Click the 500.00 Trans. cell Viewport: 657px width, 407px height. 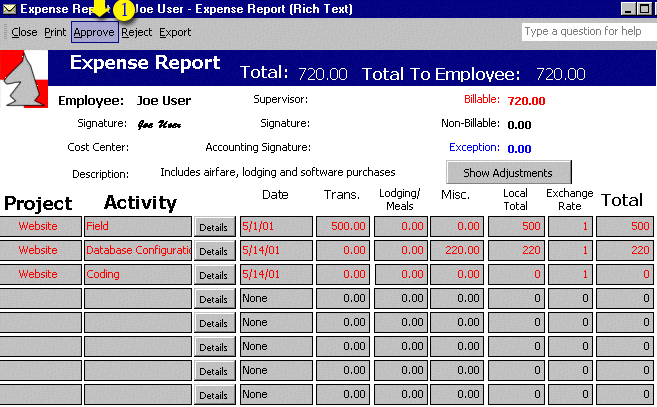(x=343, y=226)
